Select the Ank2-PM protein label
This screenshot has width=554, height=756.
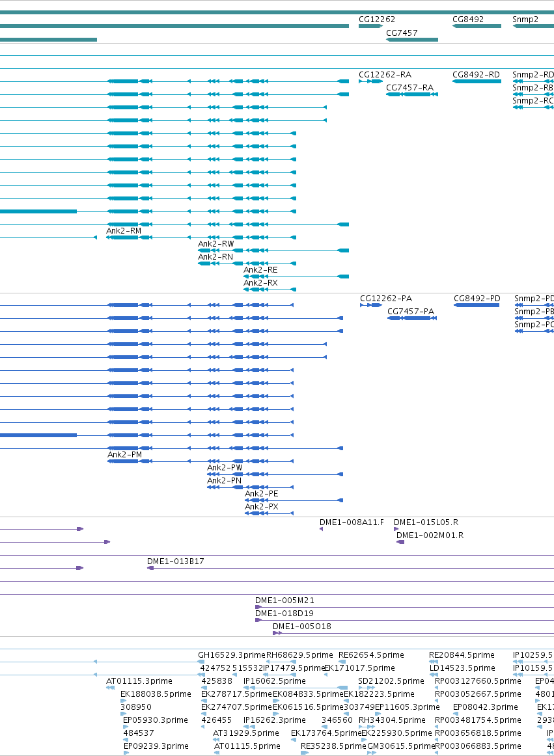[124, 455]
